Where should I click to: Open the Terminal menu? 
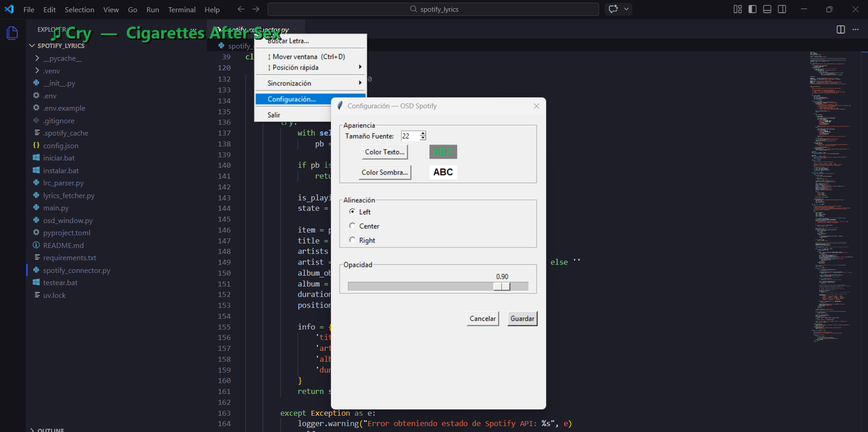182,10
